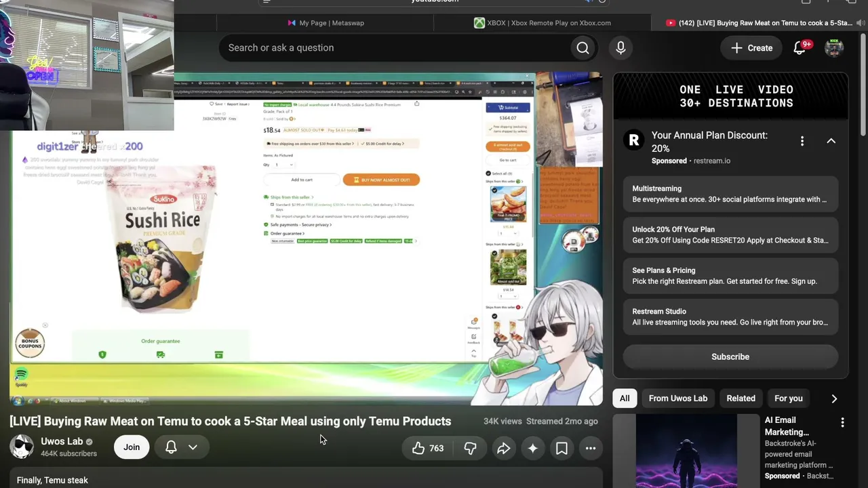Dislike the video with the thumbs-down icon
The width and height of the screenshot is (868, 488).
click(470, 448)
